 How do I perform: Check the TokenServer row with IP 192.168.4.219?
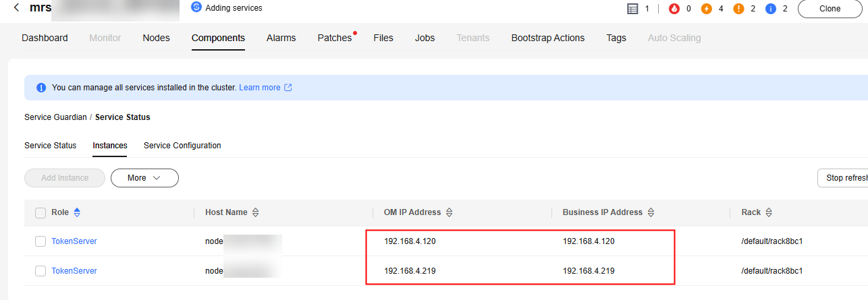40,271
